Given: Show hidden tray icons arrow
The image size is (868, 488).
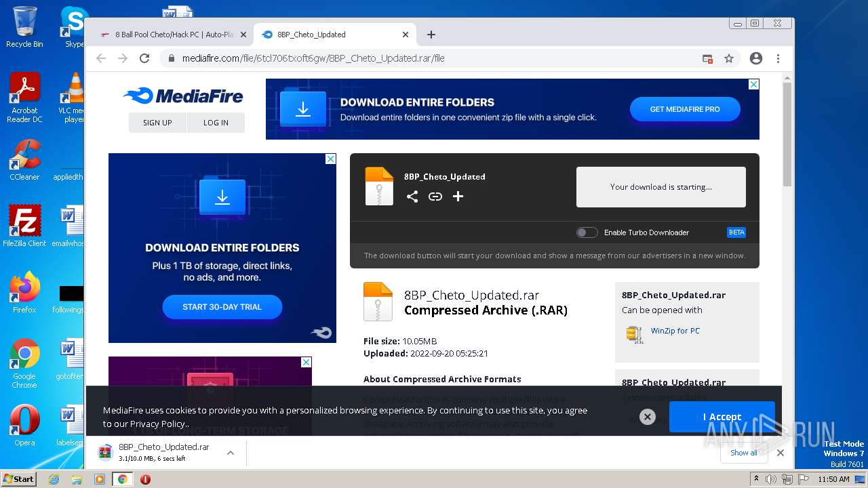Looking at the screenshot, I should [x=756, y=479].
